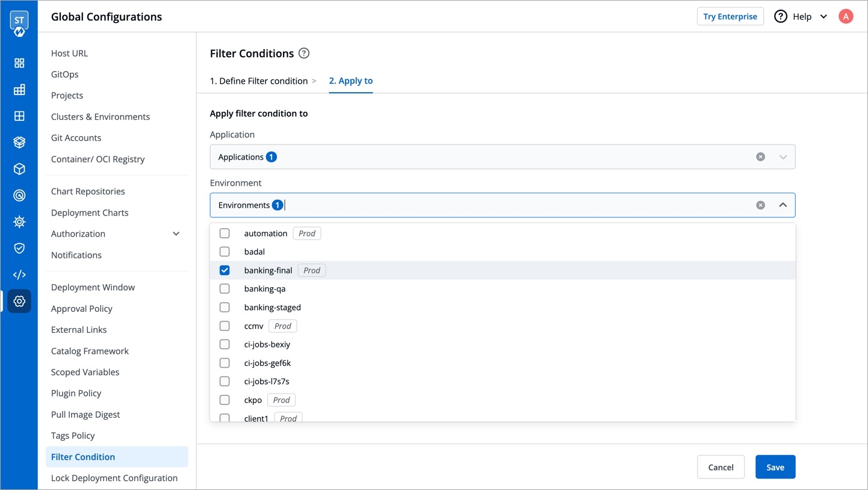
Task: Click the Global Configurations gear icon in sidebar
Action: click(x=19, y=301)
